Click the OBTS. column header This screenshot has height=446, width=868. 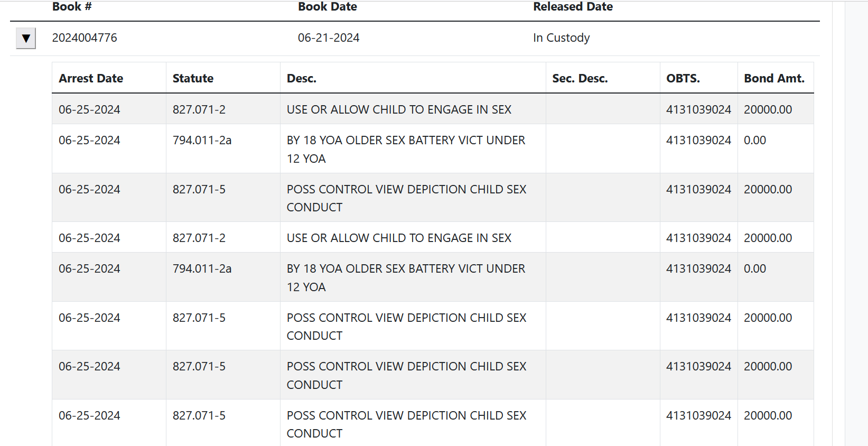[683, 78]
